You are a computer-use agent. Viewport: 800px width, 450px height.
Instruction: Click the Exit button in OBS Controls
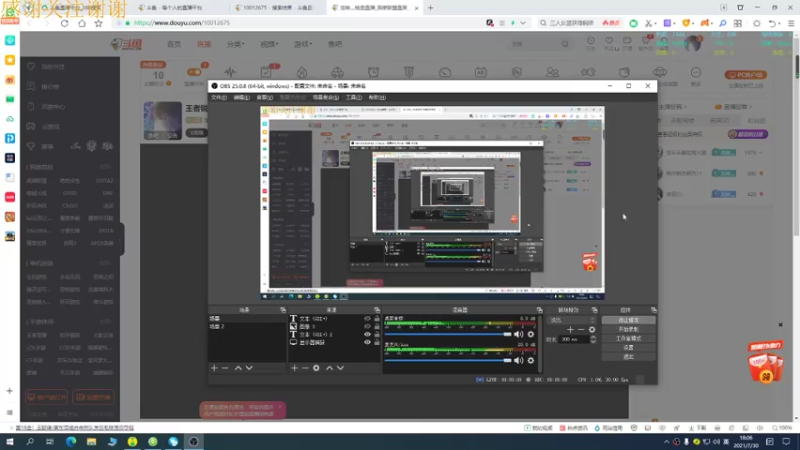coord(629,357)
